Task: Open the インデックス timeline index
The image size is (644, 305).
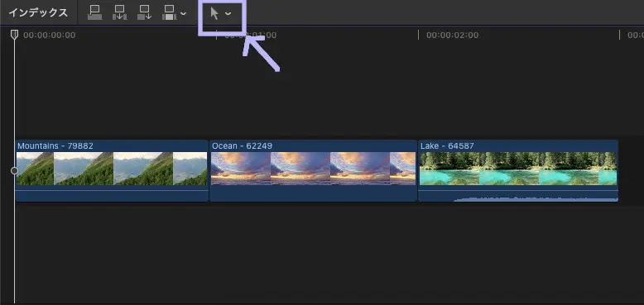Action: pyautogui.click(x=38, y=12)
